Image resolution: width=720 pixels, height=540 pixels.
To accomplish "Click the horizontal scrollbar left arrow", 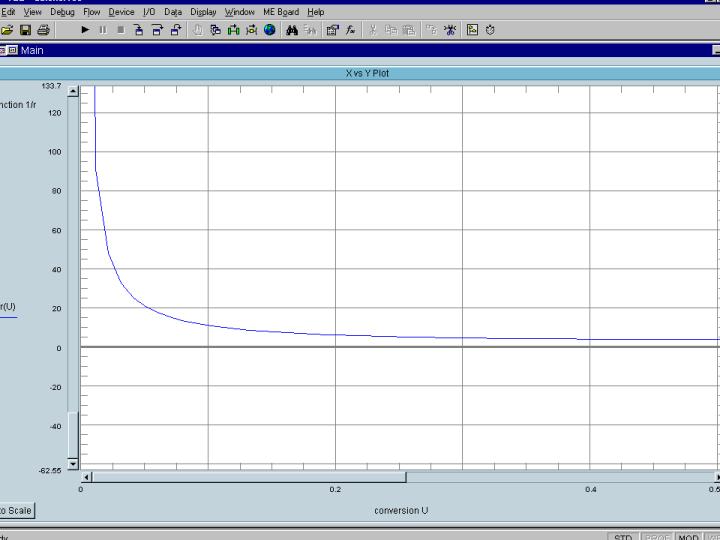I will tap(86, 477).
